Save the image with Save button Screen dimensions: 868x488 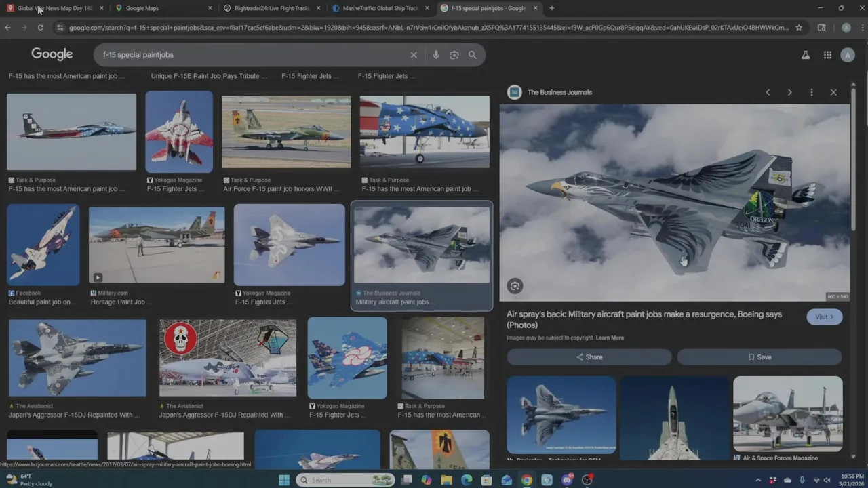pos(759,357)
